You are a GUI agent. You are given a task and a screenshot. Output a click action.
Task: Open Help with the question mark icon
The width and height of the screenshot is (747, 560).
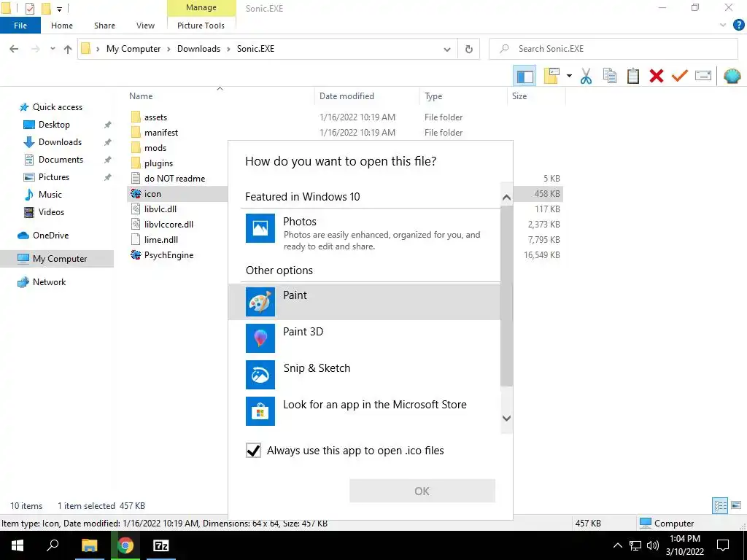pyautogui.click(x=738, y=26)
